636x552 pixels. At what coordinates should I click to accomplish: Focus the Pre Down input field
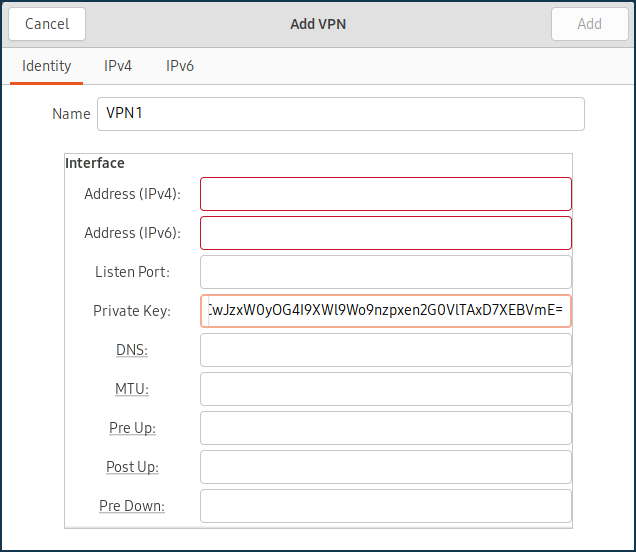coord(386,506)
